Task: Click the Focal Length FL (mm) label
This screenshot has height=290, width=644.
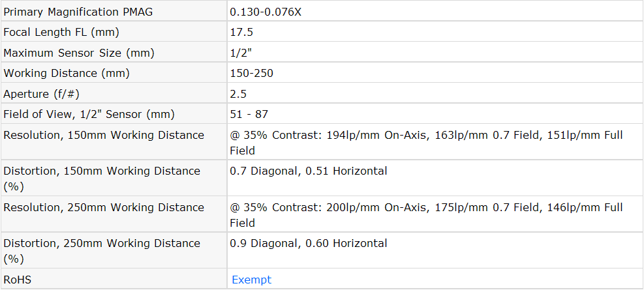Action: 61,32
